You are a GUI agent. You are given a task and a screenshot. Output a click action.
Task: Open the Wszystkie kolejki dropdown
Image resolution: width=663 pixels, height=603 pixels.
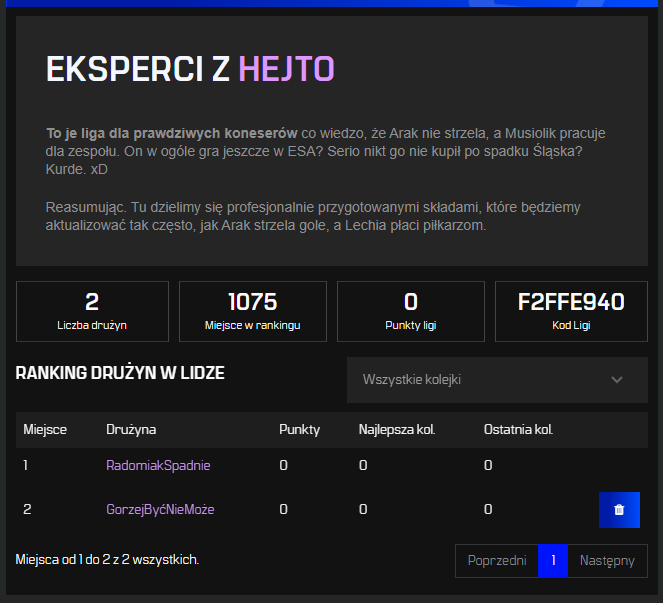point(497,380)
